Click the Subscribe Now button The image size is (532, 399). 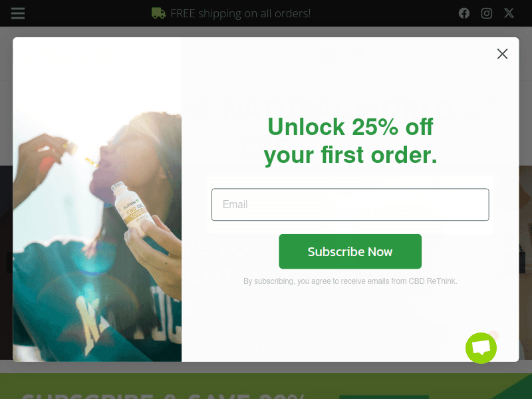click(x=350, y=251)
